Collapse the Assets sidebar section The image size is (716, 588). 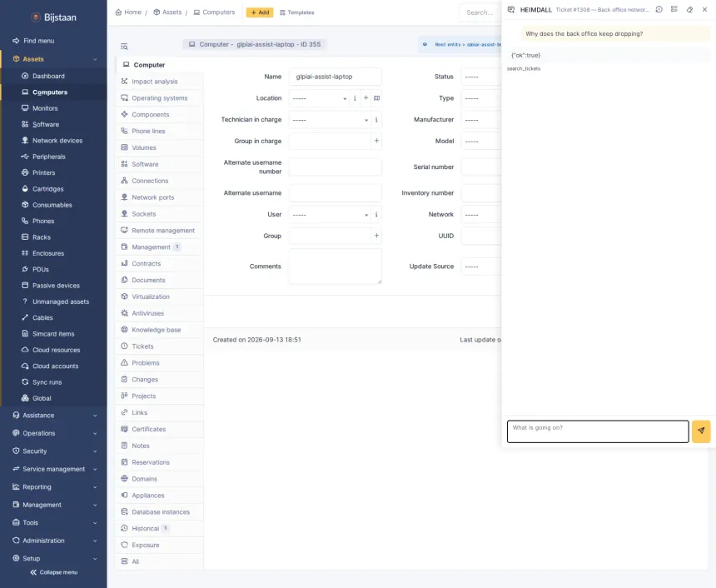point(54,59)
